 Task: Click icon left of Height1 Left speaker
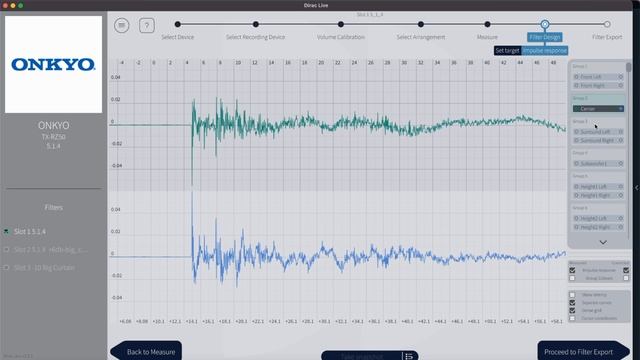[x=576, y=187]
